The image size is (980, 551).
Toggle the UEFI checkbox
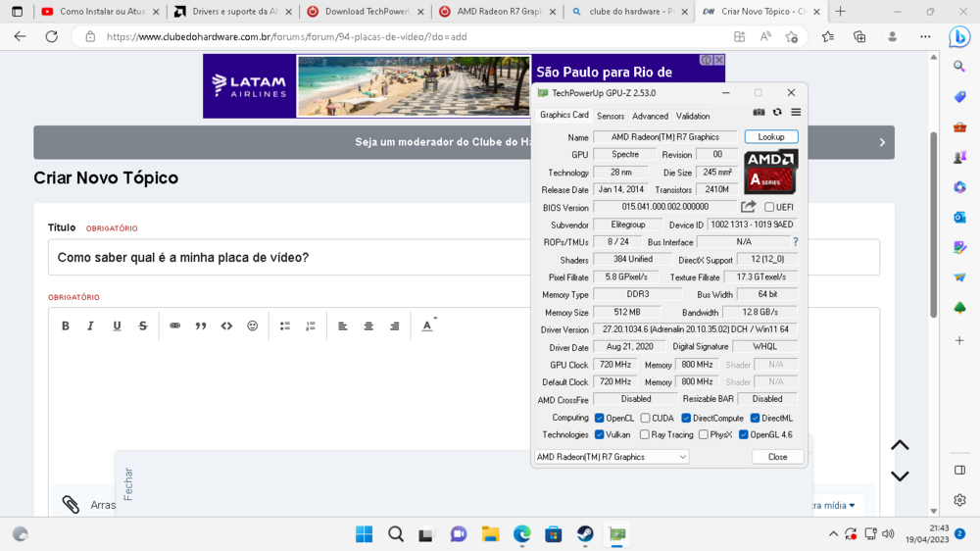pos(769,208)
